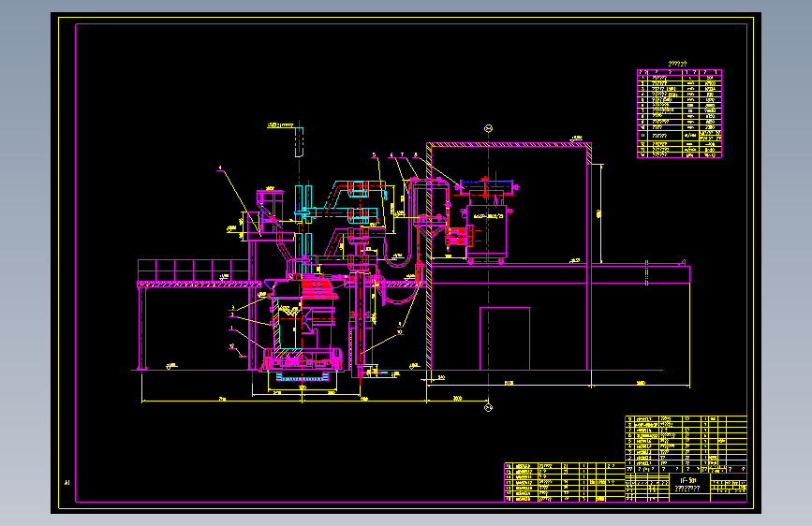
Task: Select the IF- drawing number in title block
Action: [688, 480]
